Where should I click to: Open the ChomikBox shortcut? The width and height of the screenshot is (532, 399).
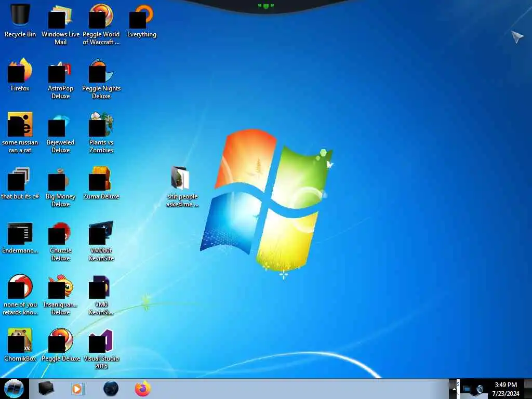tap(20, 345)
